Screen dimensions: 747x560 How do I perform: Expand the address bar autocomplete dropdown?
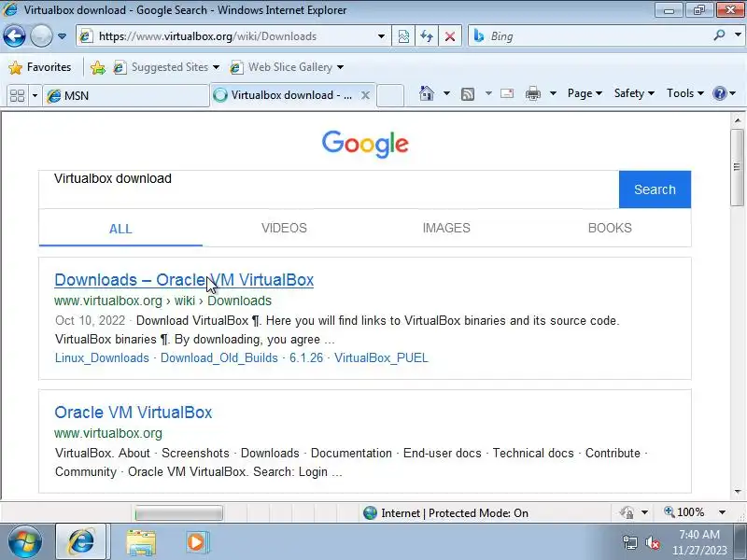click(381, 36)
